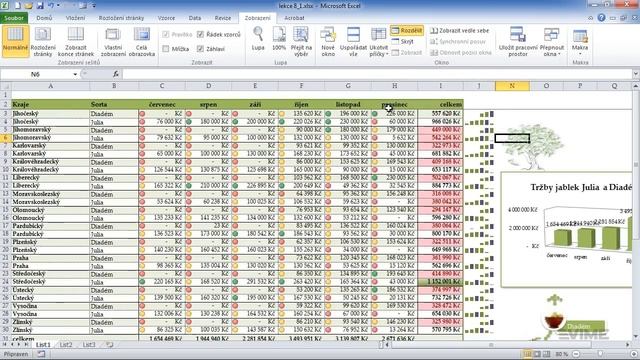Open the Revize ribbon tab
Screen dimensions: 640x360
(x=223, y=18)
